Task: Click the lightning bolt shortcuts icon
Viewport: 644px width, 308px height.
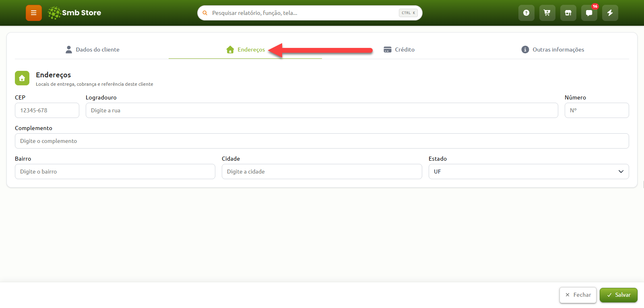Action: click(610, 13)
